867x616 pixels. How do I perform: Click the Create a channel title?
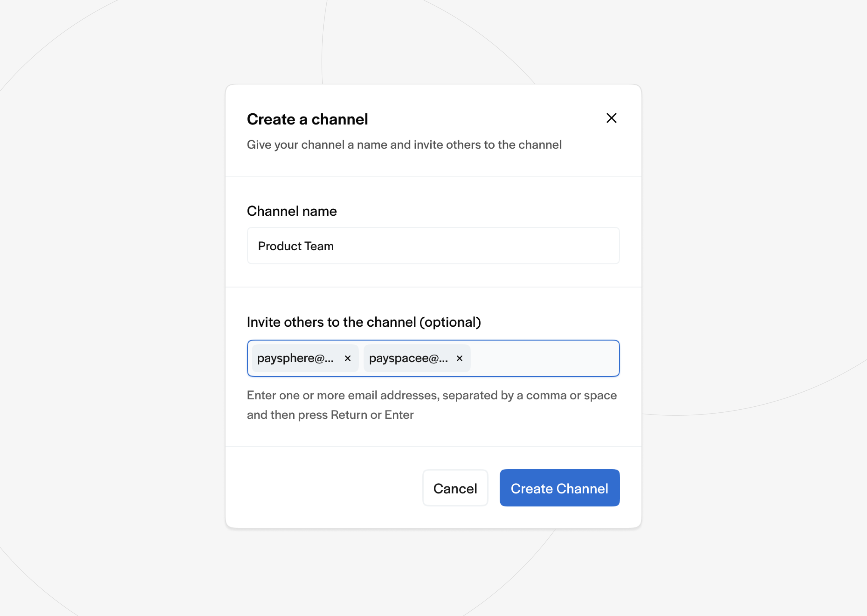(307, 118)
